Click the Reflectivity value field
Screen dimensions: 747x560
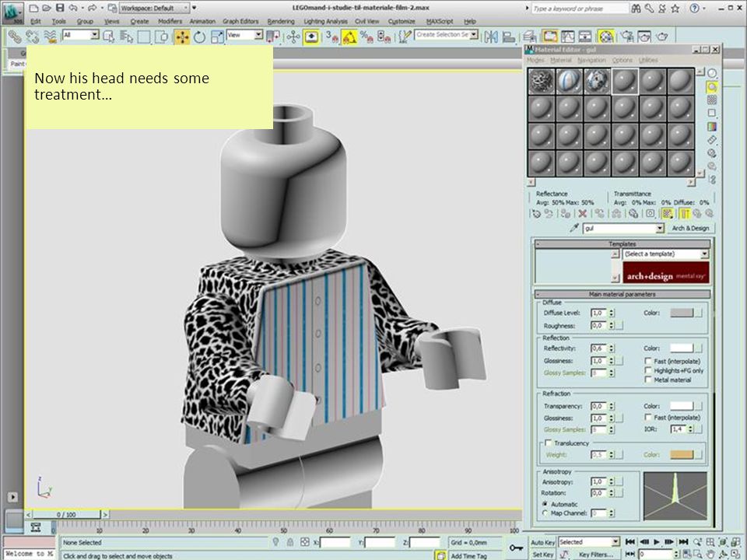[x=598, y=348]
